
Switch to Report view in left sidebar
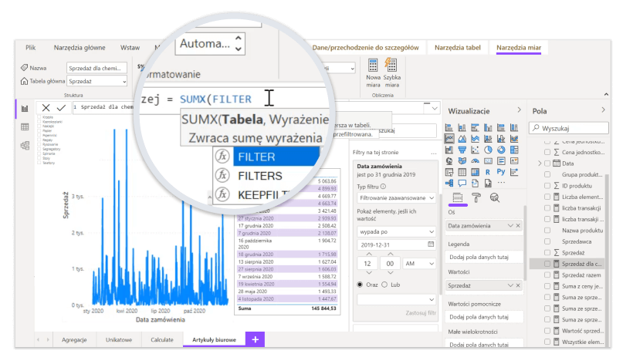point(25,109)
